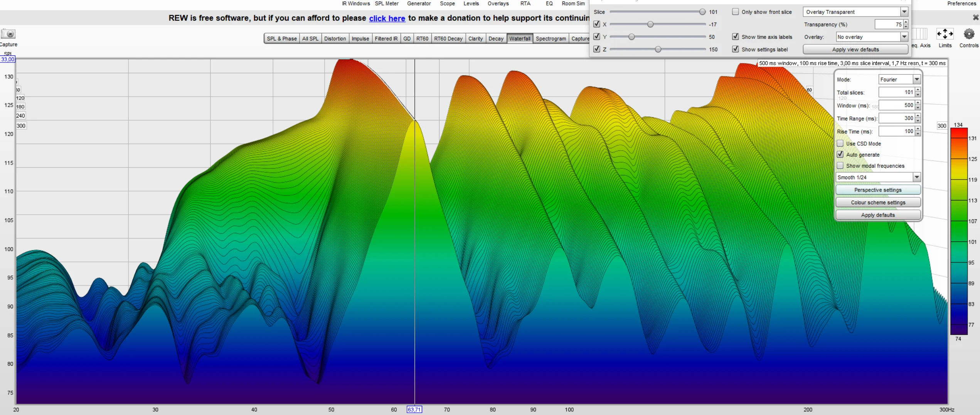The height and width of the screenshot is (415, 980).
Task: Follow the click here donation link
Action: click(x=387, y=18)
